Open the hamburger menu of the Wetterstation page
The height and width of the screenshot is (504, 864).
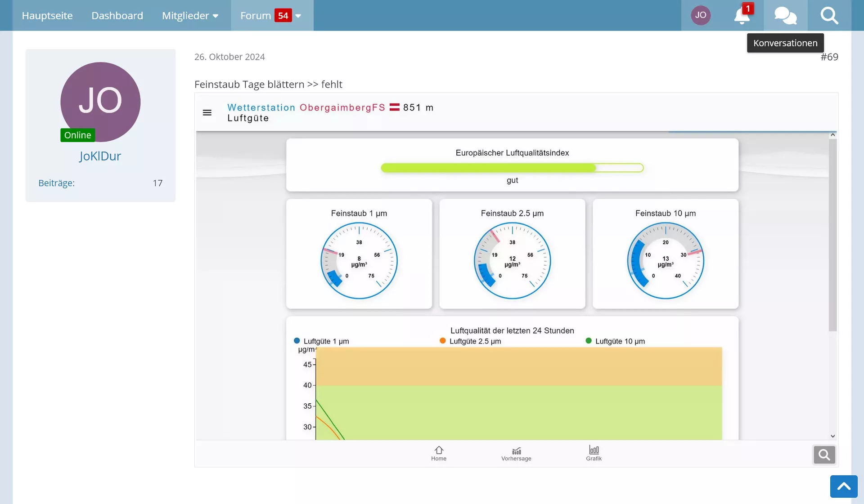207,112
